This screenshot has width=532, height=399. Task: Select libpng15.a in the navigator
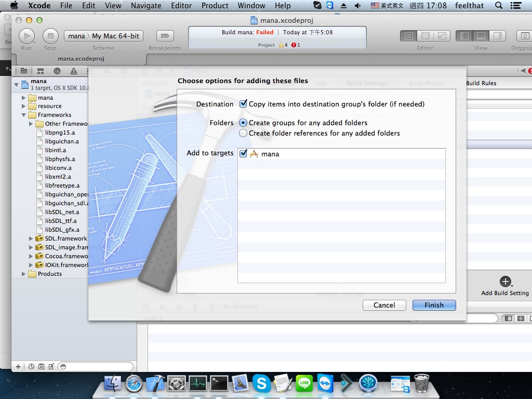tap(60, 132)
